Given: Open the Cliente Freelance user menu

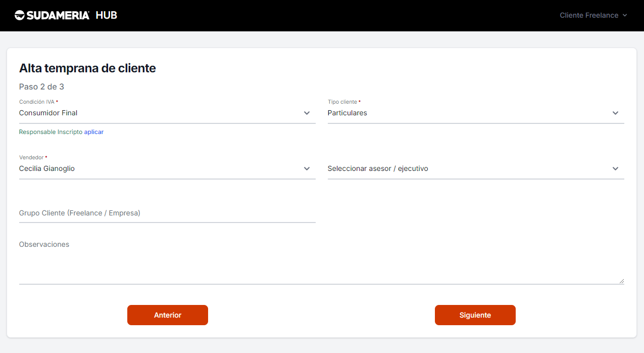Looking at the screenshot, I should tap(588, 15).
